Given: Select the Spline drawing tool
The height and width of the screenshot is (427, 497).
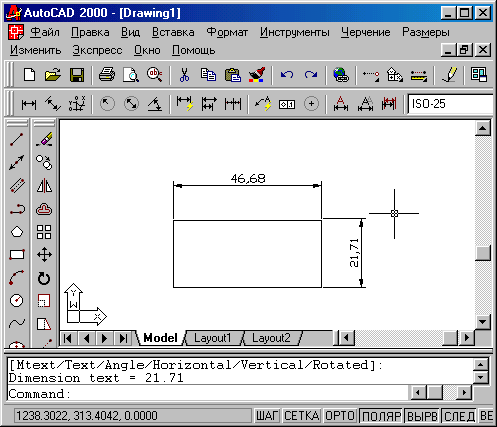Looking at the screenshot, I should pyautogui.click(x=17, y=323).
